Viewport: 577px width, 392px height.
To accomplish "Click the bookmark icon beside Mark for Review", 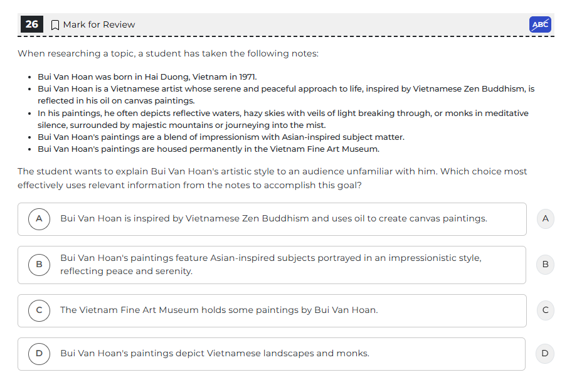I will click(55, 25).
